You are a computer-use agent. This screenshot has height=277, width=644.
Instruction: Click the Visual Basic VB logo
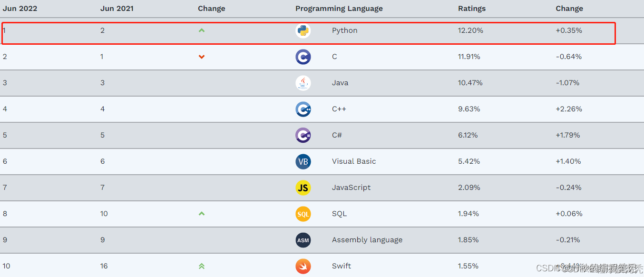click(303, 162)
